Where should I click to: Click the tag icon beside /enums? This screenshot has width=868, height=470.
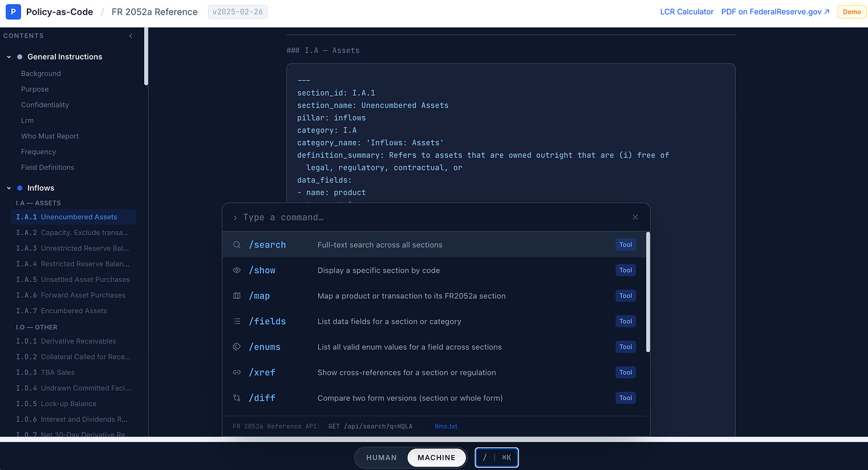point(237,347)
